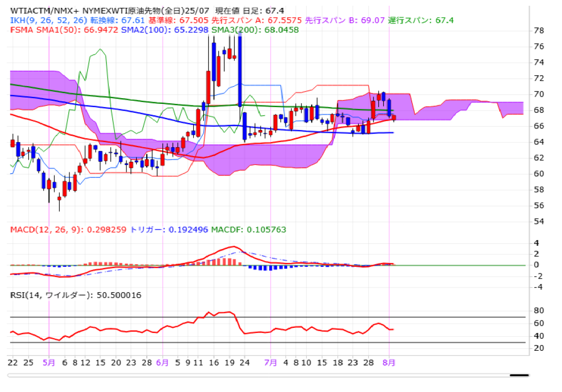Select the 19 date axis label
562x392 pixels.
click(230, 363)
